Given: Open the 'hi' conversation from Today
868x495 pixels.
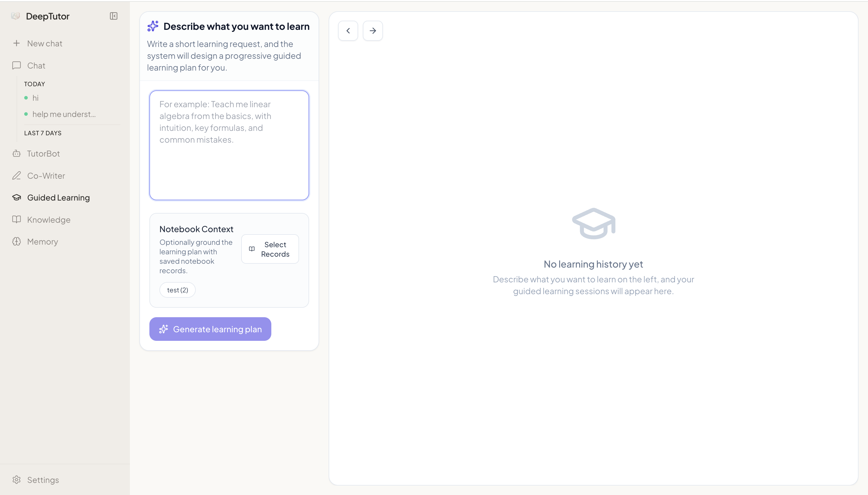Looking at the screenshot, I should [36, 98].
